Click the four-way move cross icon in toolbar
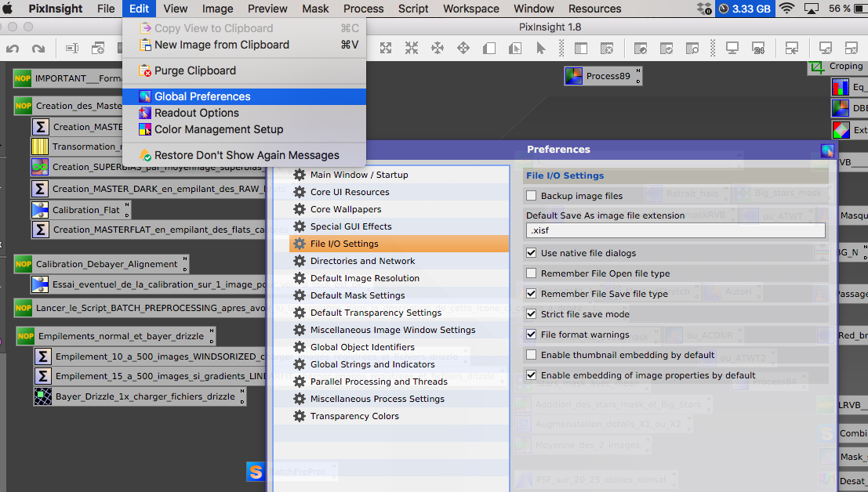This screenshot has width=868, height=492. tap(463, 48)
